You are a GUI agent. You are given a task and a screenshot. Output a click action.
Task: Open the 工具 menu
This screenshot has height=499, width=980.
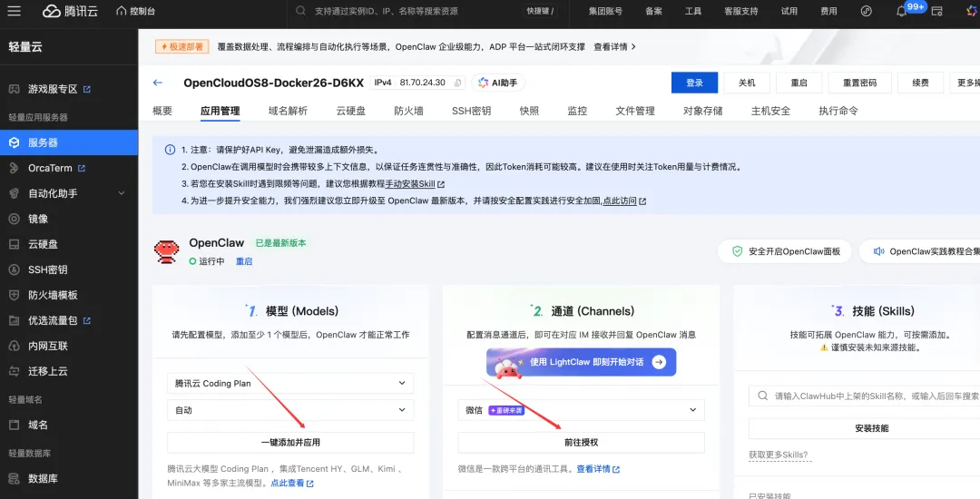coord(693,11)
